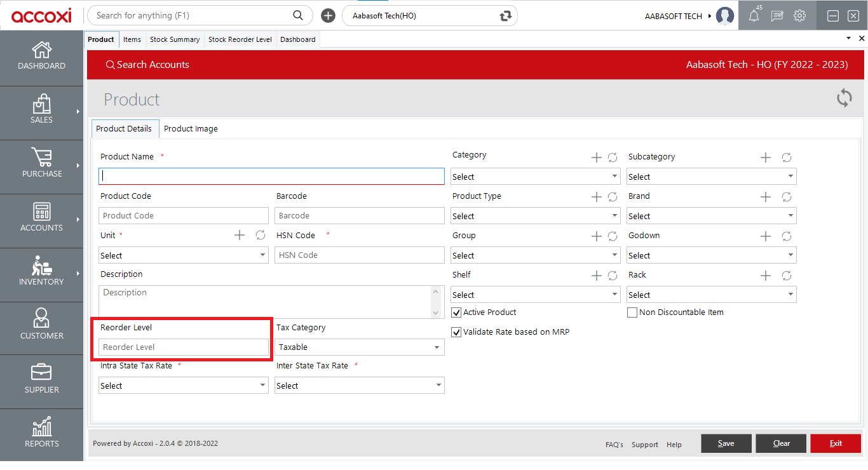Switch to the Stock Reorder Level tab

(240, 39)
